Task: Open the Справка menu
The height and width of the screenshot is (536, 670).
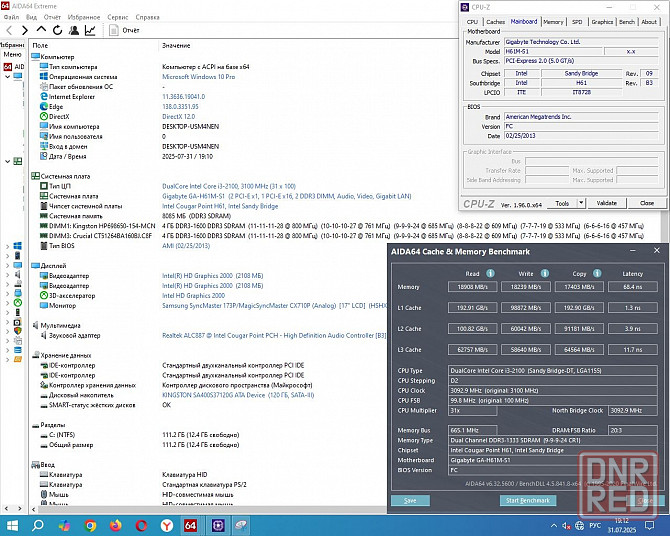Action: (147, 17)
